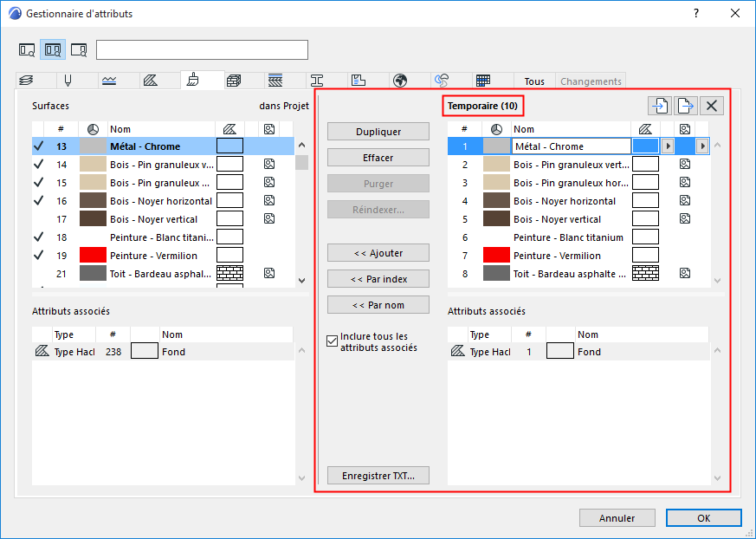Image resolution: width=756 pixels, height=539 pixels.
Task: Toggle checkmark for project row 14 Bois - Pin
Action: tap(38, 165)
